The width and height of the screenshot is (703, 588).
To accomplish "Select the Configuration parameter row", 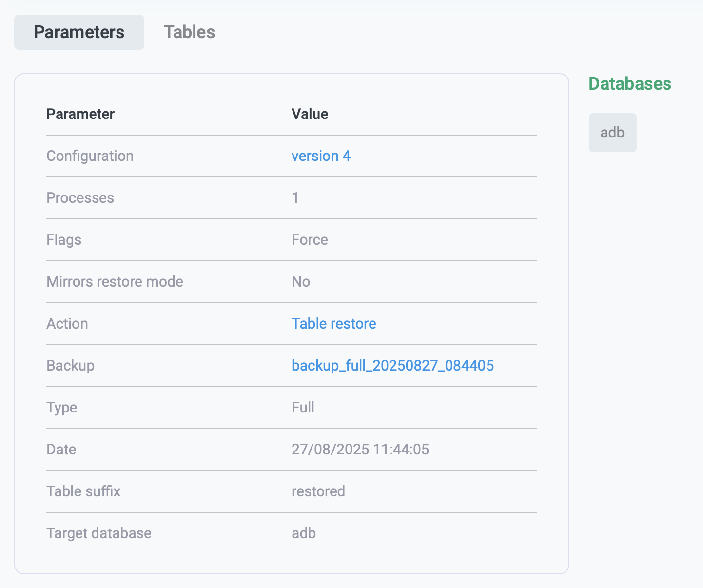I will pos(90,156).
